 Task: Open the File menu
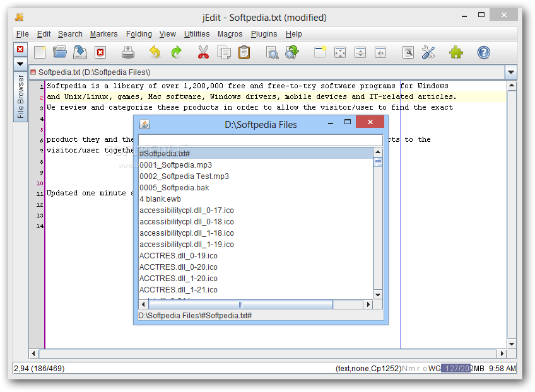[x=23, y=34]
